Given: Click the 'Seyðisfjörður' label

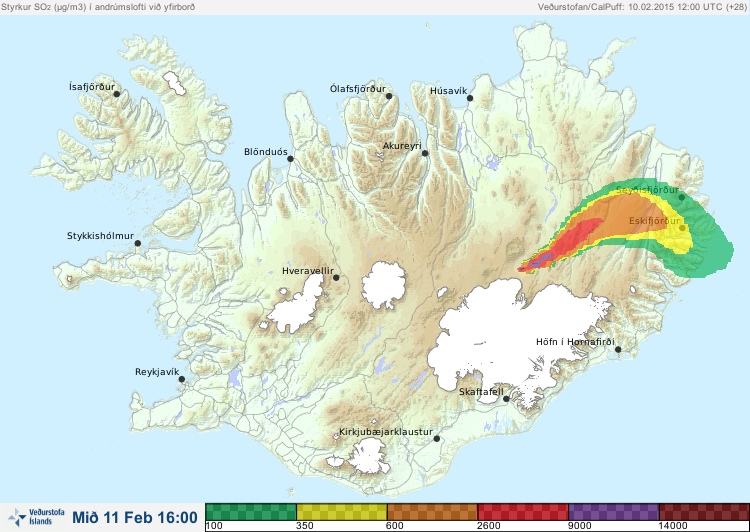Looking at the screenshot, I should [647, 190].
